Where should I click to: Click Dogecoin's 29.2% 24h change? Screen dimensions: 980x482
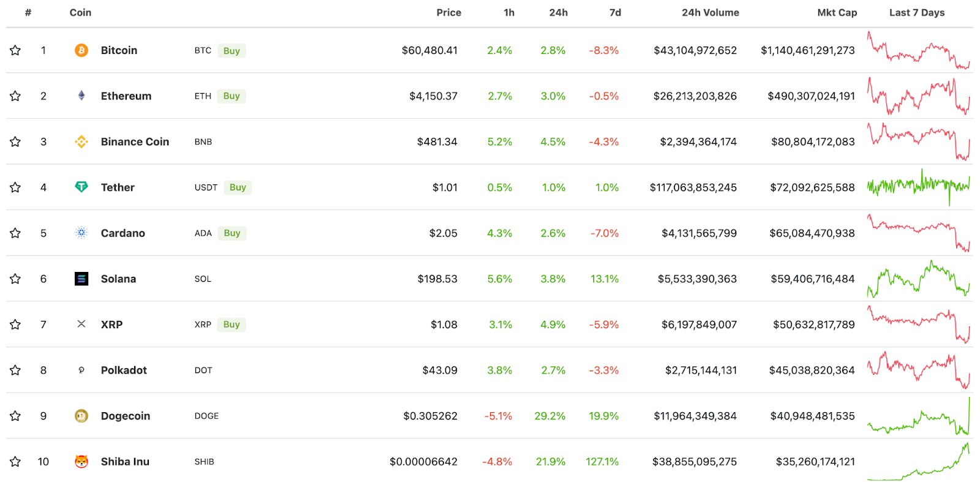coord(549,416)
